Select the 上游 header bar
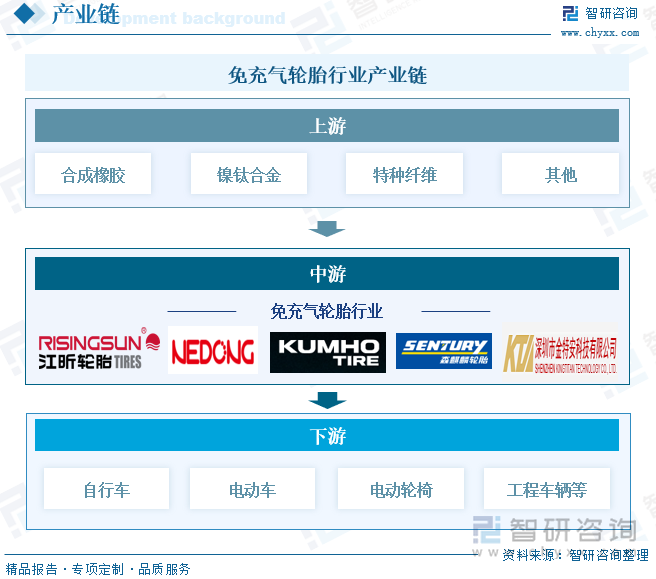Screen dimensions: 656x579 coord(327,126)
